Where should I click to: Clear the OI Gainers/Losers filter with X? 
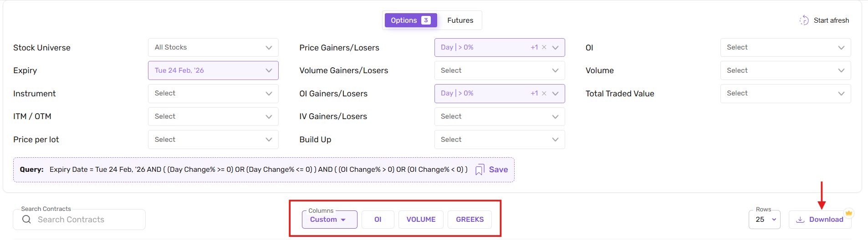pos(544,93)
